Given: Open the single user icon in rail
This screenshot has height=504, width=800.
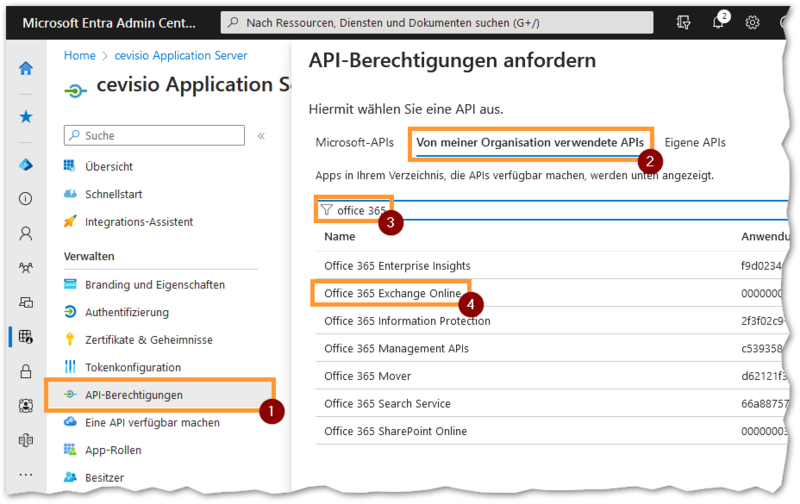Looking at the screenshot, I should pyautogui.click(x=26, y=234).
